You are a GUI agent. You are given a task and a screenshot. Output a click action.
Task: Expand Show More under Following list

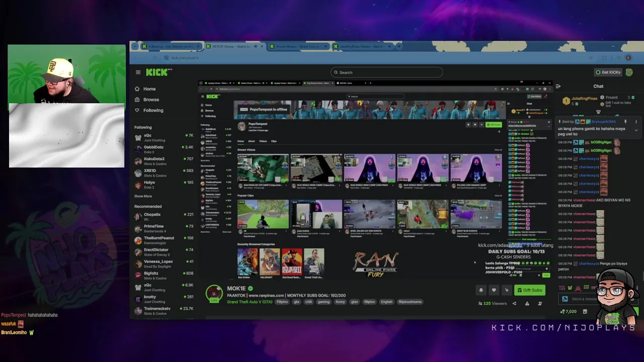143,196
